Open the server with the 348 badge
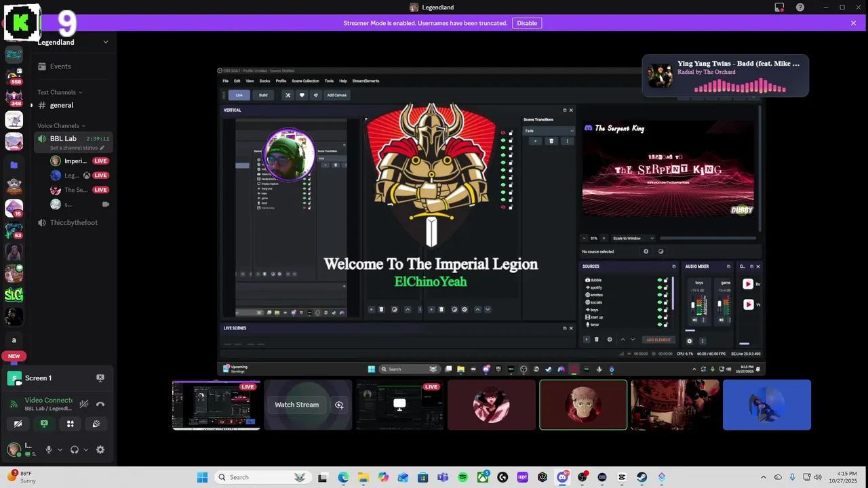This screenshot has width=868, height=488. [x=14, y=98]
